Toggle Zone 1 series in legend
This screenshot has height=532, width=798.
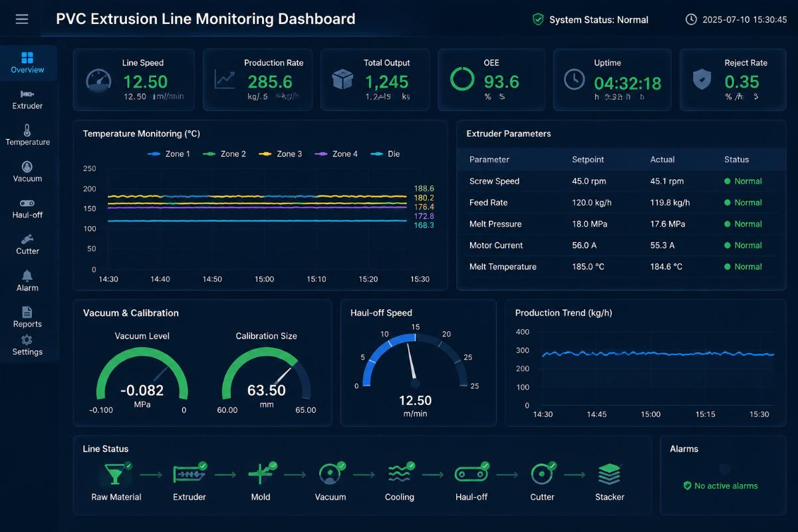168,154
